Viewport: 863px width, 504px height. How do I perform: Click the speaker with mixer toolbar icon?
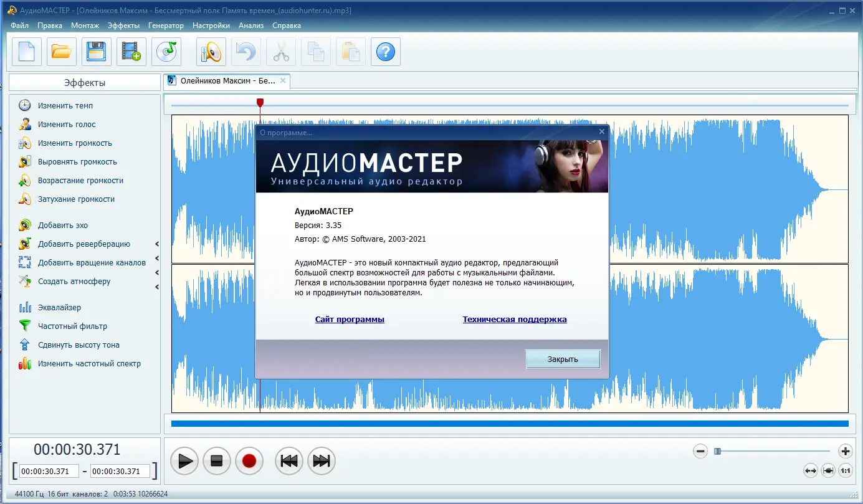click(x=211, y=52)
